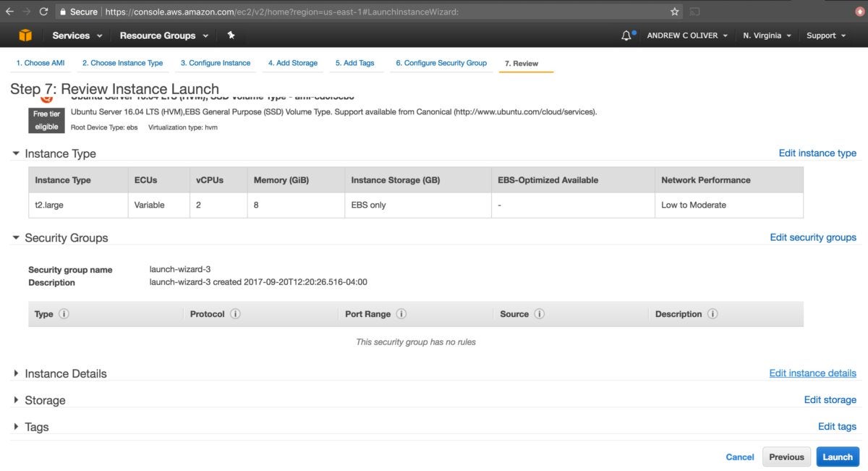Open the Resource Groups dropdown
Viewport: 868px width, 471px height.
(x=164, y=35)
